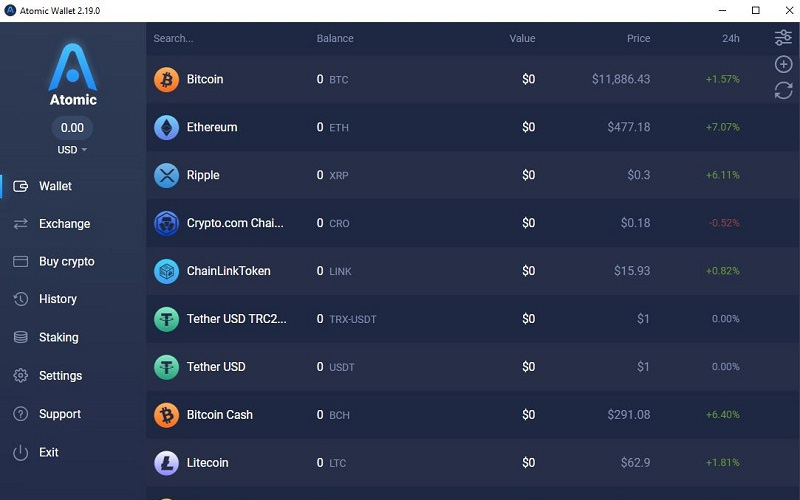The height and width of the screenshot is (500, 800).
Task: Click the Exit power icon
Action: coord(20,453)
